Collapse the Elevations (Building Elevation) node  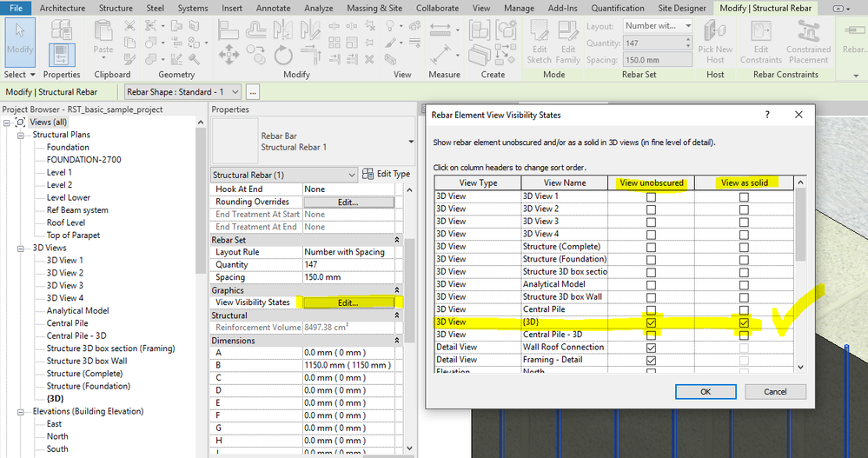[21, 412]
